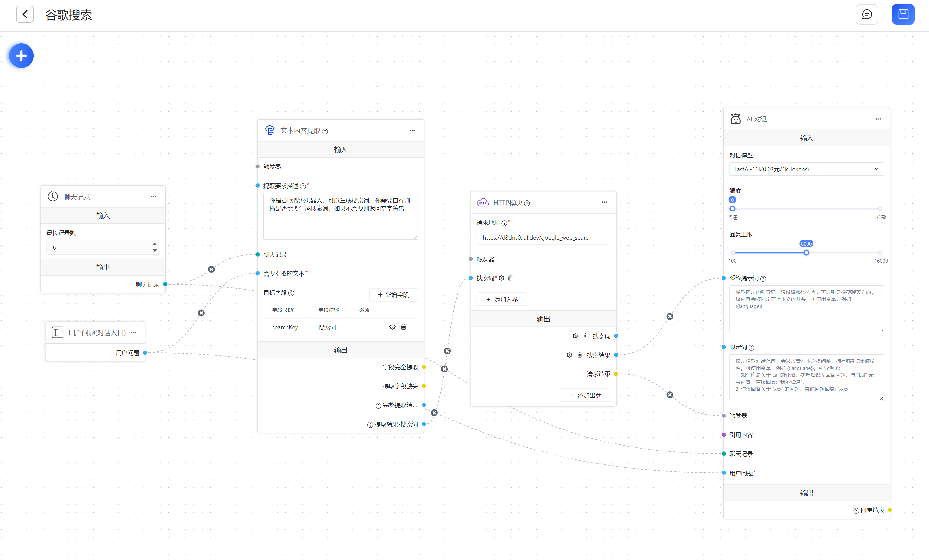929x560 pixels.
Task: Remove connection from 用户问题 to 需要提取的文本
Action: (201, 313)
